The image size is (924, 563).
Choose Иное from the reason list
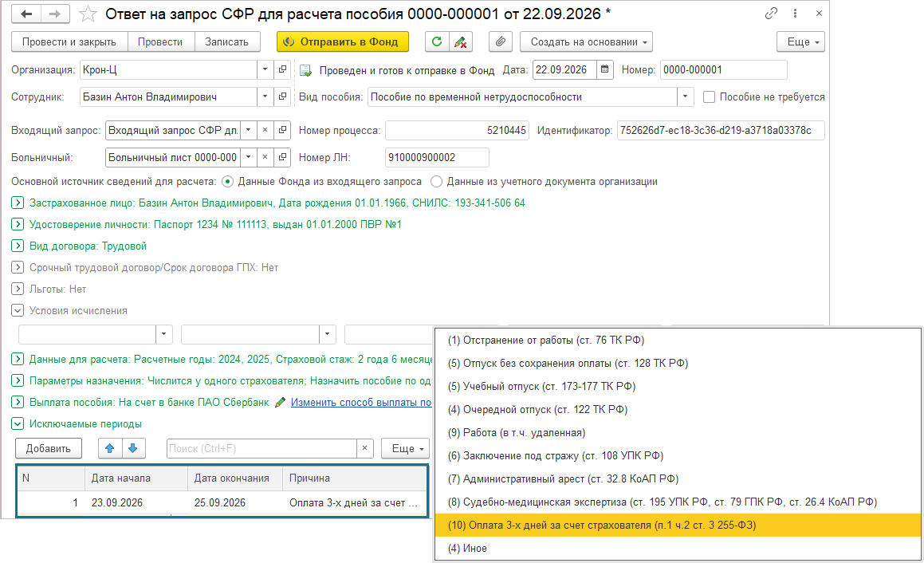[x=678, y=549]
